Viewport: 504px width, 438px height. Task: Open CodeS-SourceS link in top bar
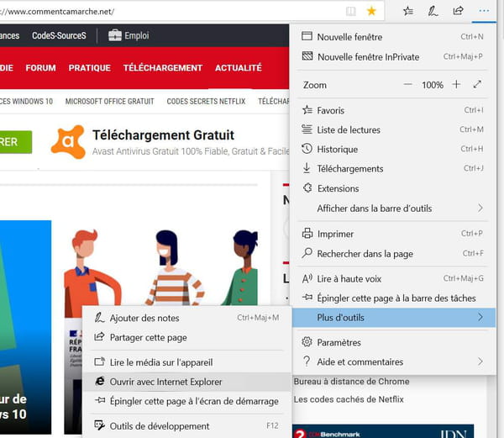coord(59,35)
